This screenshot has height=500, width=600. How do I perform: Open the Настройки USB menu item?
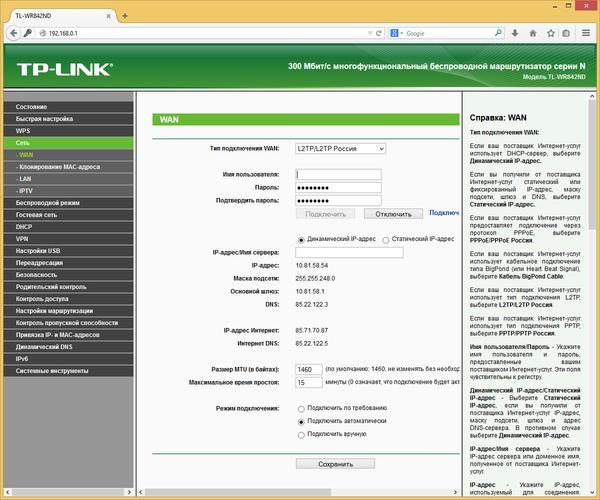[x=69, y=251]
